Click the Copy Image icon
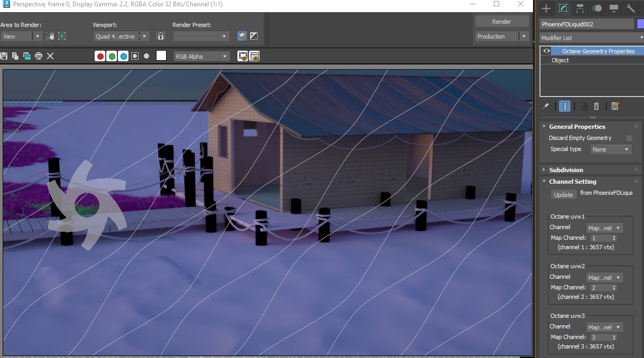 tap(15, 56)
